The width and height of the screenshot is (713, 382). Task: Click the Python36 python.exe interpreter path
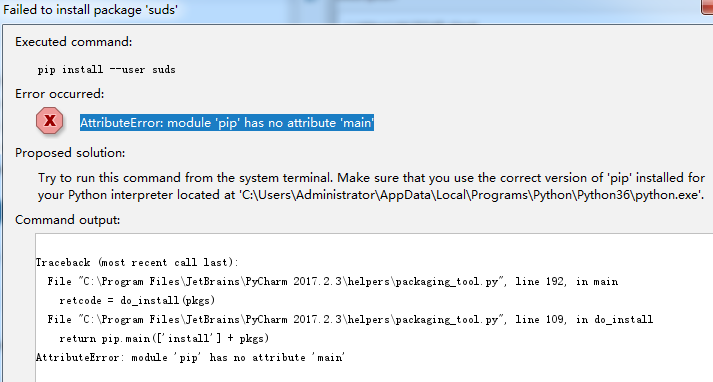[x=472, y=195]
